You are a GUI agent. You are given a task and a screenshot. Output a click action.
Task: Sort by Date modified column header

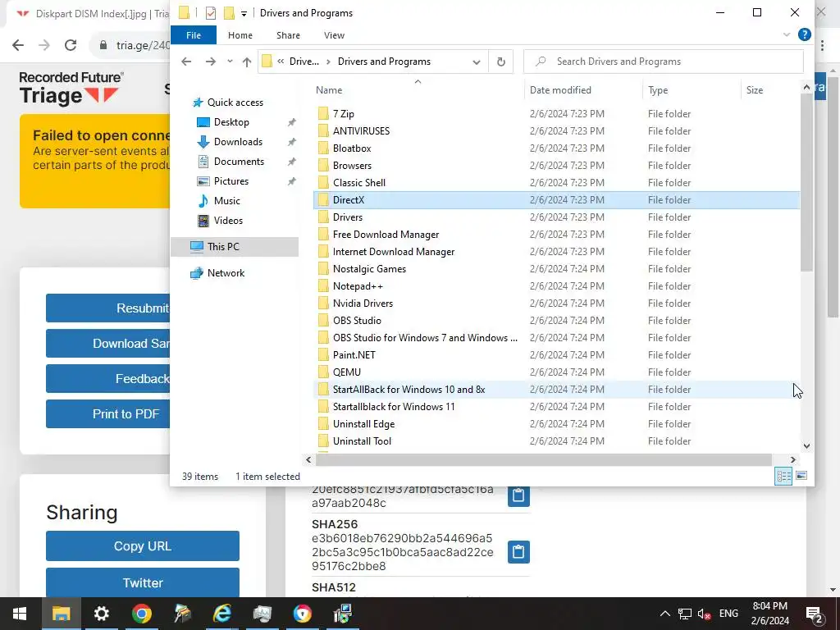point(583,90)
